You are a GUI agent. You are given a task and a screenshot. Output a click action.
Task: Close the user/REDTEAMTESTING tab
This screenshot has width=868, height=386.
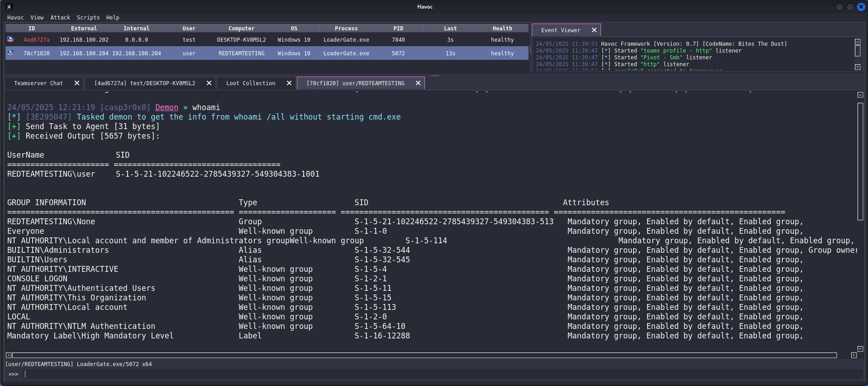[x=418, y=83]
